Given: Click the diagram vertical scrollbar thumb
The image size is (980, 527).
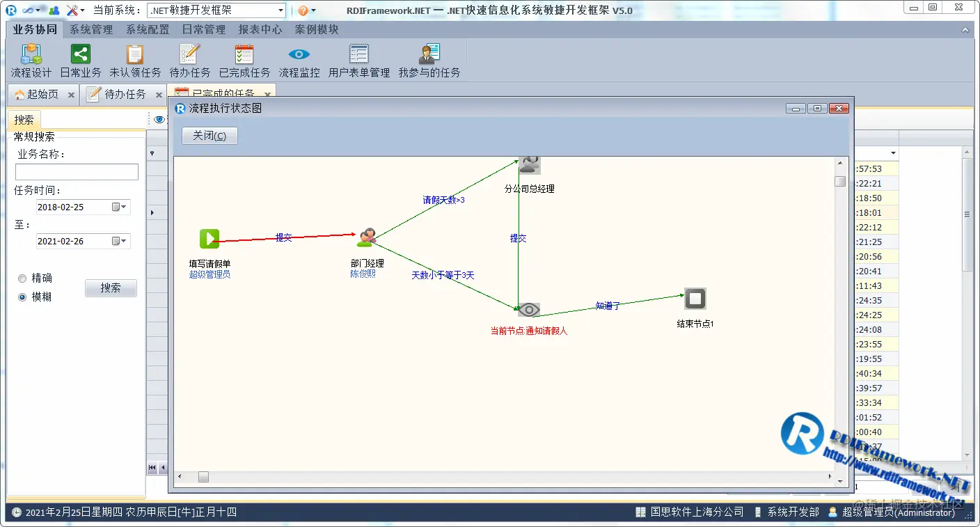Looking at the screenshot, I should pyautogui.click(x=840, y=182).
